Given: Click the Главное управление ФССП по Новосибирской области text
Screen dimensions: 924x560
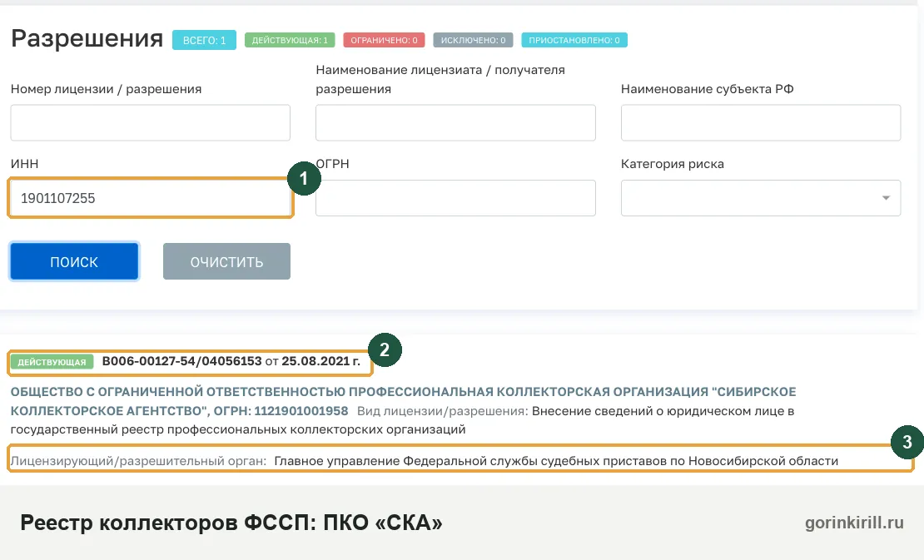Looking at the screenshot, I should (x=556, y=461).
